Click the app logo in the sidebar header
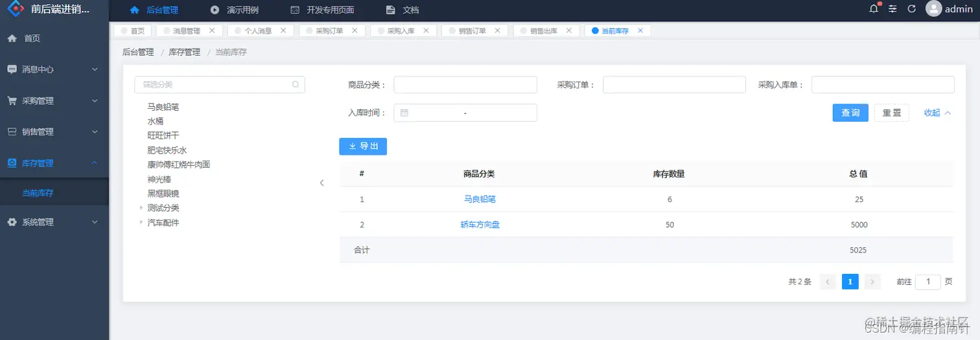The image size is (980, 340). click(15, 9)
